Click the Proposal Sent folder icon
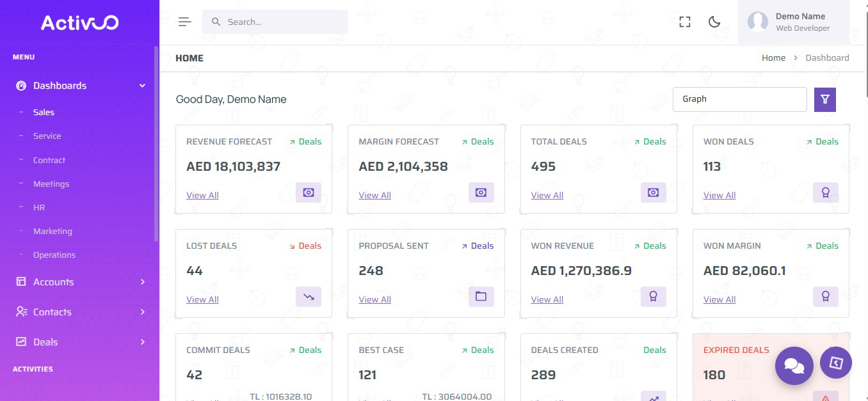 click(481, 297)
